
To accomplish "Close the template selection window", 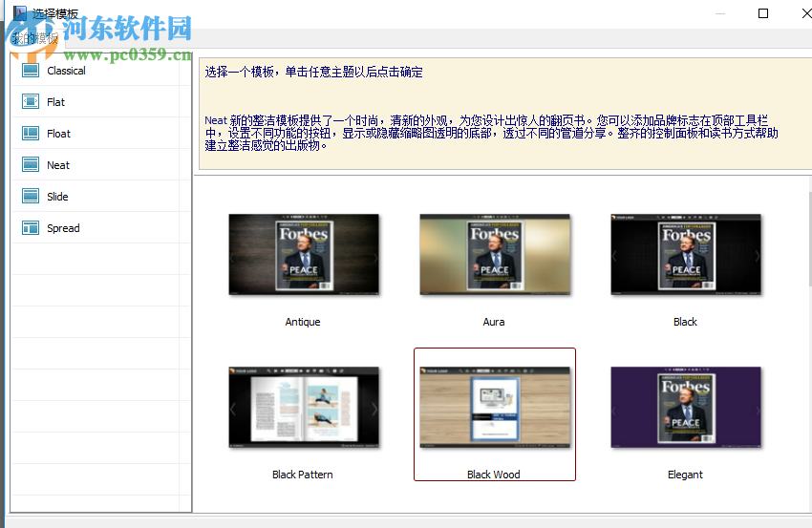I will pyautogui.click(x=805, y=13).
